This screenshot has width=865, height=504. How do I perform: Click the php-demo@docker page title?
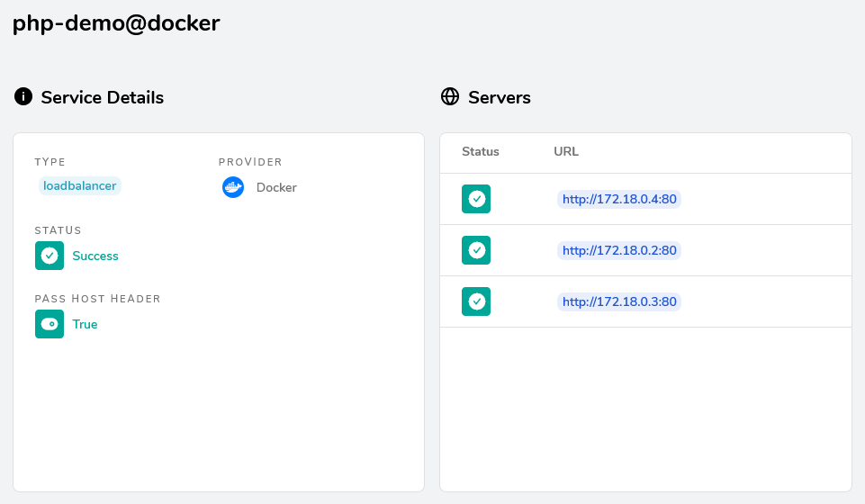tap(116, 23)
